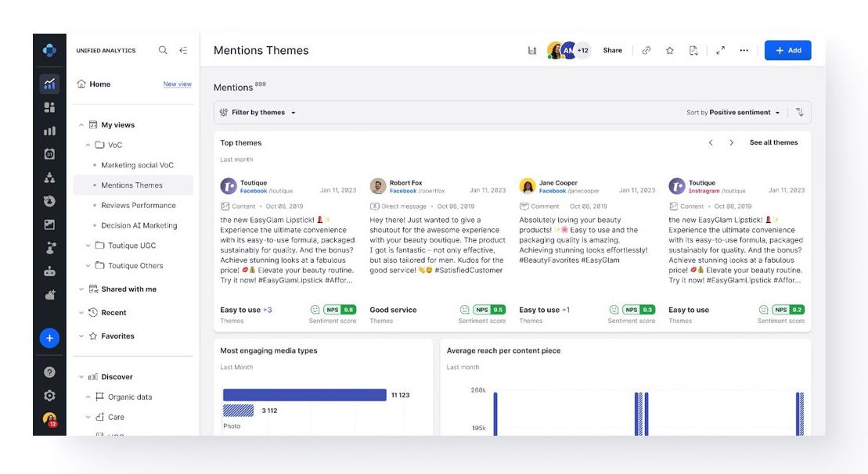Expand the Favorites section
The image size is (868, 474).
coord(81,336)
